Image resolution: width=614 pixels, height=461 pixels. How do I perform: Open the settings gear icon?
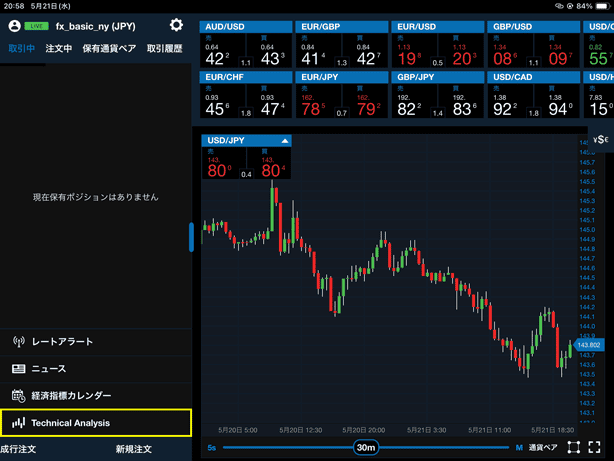coord(176,25)
